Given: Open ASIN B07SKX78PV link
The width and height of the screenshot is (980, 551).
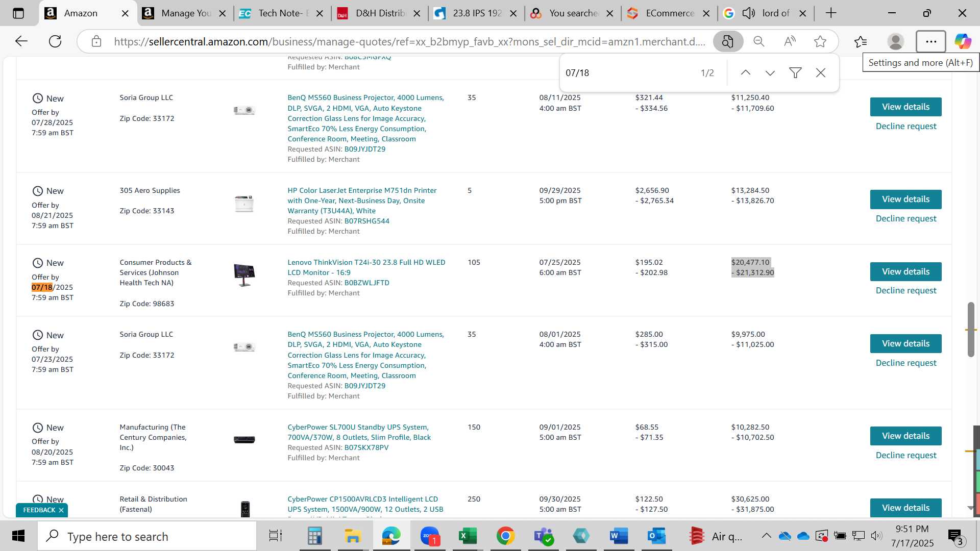Looking at the screenshot, I should [366, 447].
